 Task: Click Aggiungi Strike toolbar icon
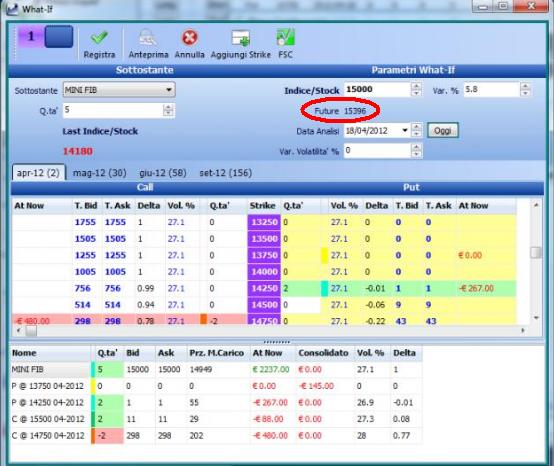click(x=241, y=38)
